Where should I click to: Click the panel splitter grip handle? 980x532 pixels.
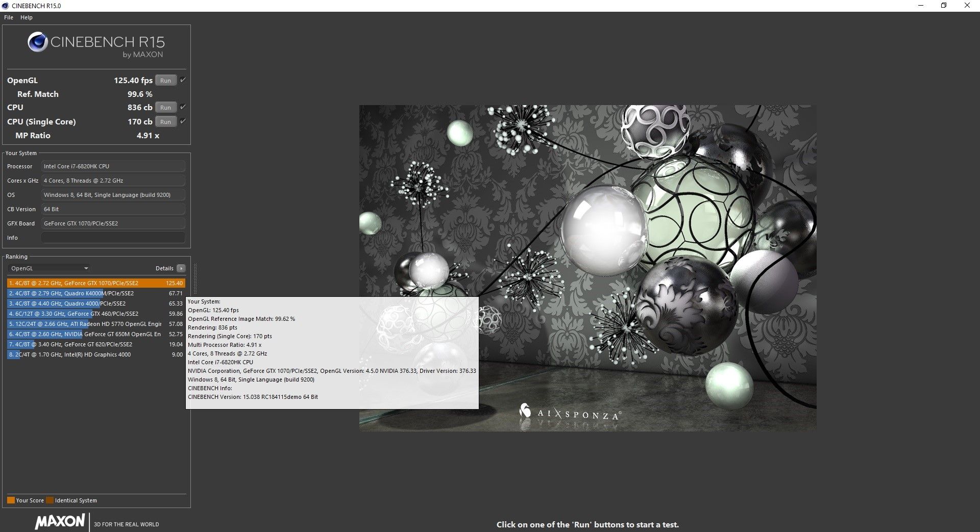pyautogui.click(x=194, y=280)
